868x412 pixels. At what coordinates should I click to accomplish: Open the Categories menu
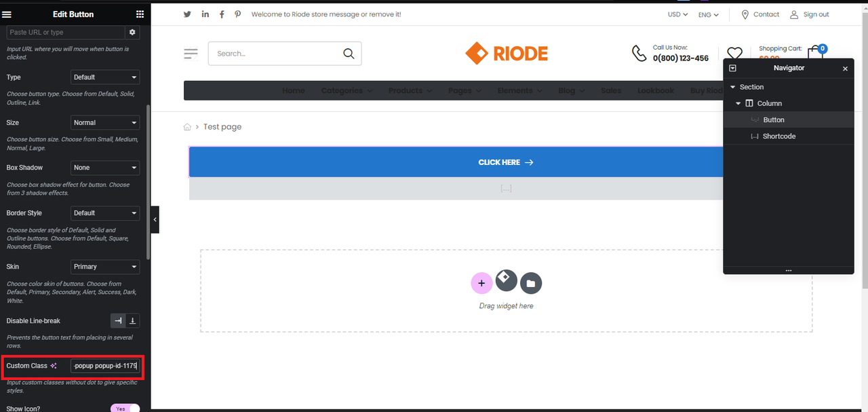pyautogui.click(x=347, y=90)
